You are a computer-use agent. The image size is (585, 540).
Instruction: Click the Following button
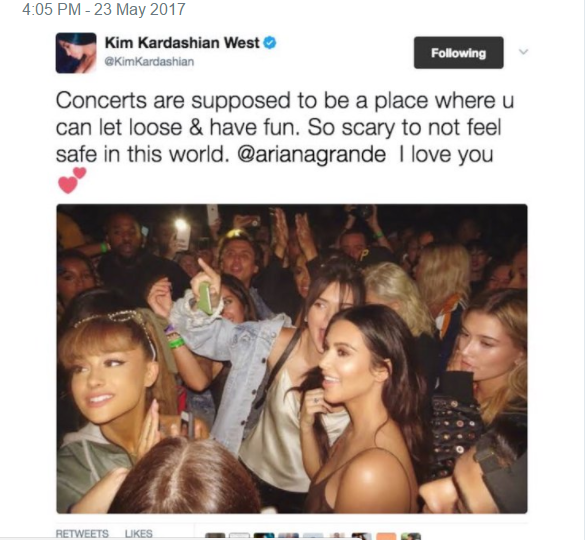(459, 53)
